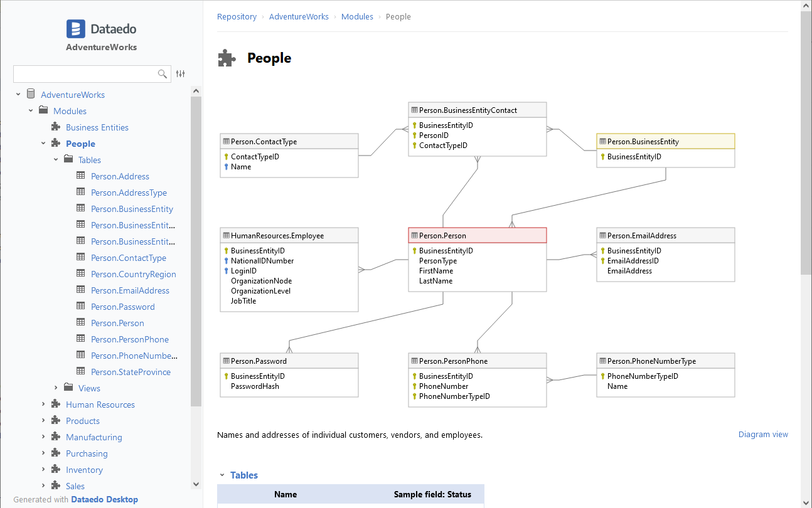Click the large People module puzzle icon

(x=227, y=58)
